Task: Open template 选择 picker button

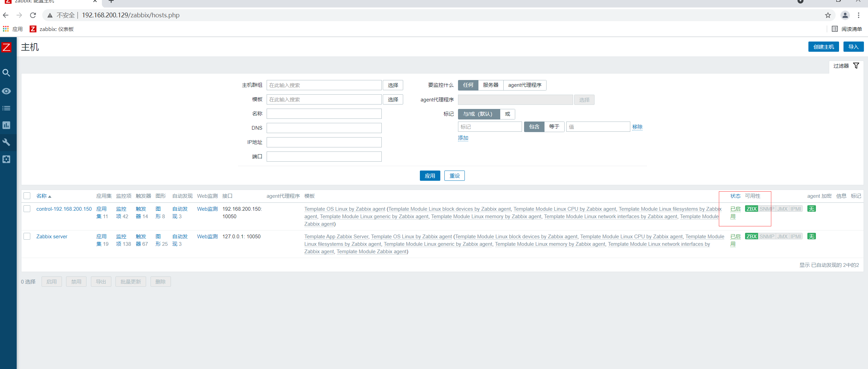Action: [x=393, y=99]
